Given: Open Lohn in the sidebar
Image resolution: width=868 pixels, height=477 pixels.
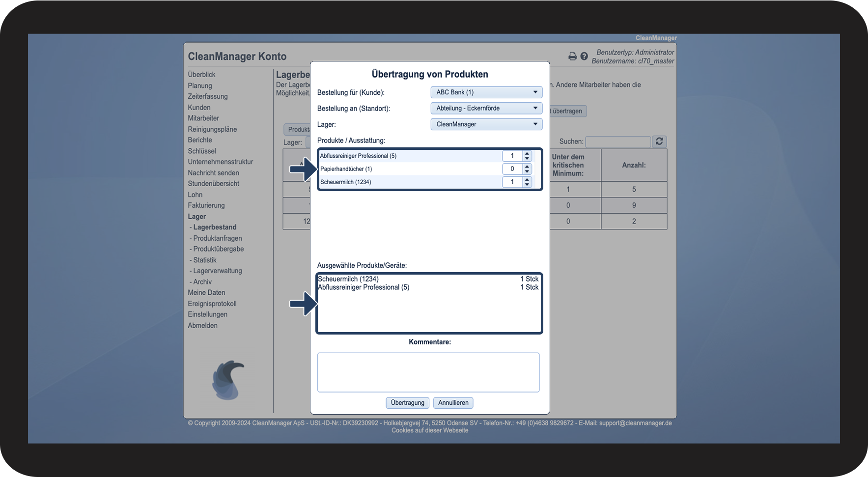Looking at the screenshot, I should (x=195, y=195).
